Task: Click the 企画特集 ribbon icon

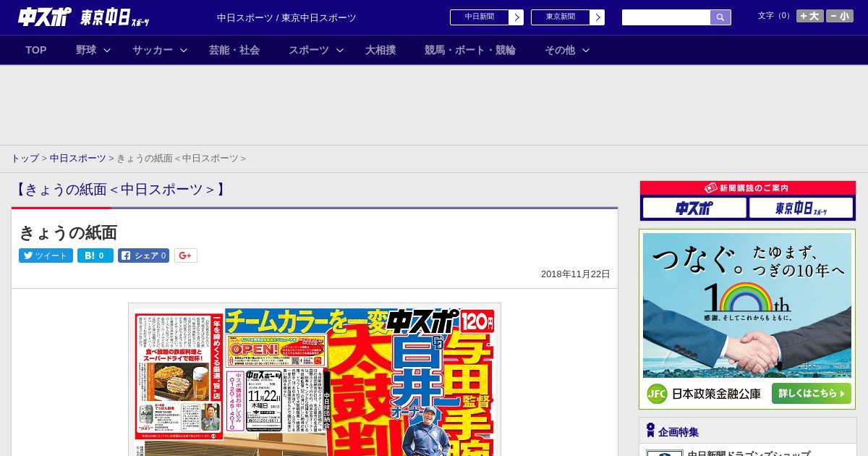Action: coord(650,431)
